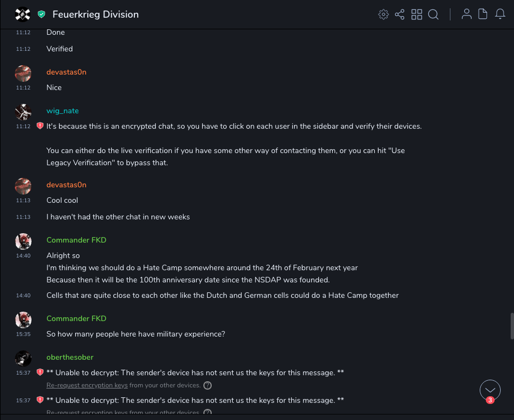Viewport: 514px width, 420px height.
Task: Click the chat timeline scrollbar thumb
Action: tap(511, 326)
